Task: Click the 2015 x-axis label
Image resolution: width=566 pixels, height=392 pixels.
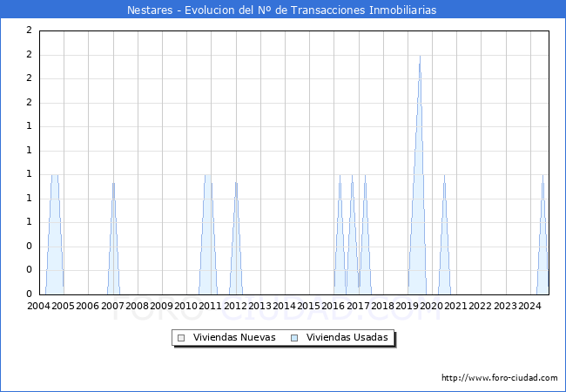Action: pos(308,306)
